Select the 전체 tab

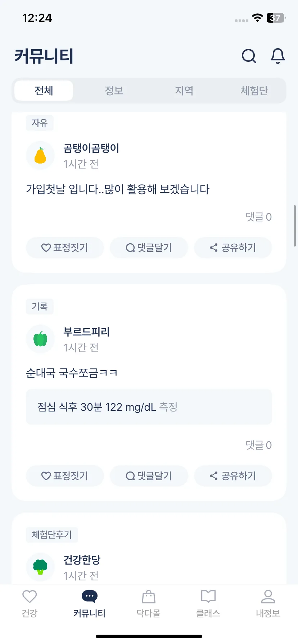[44, 91]
